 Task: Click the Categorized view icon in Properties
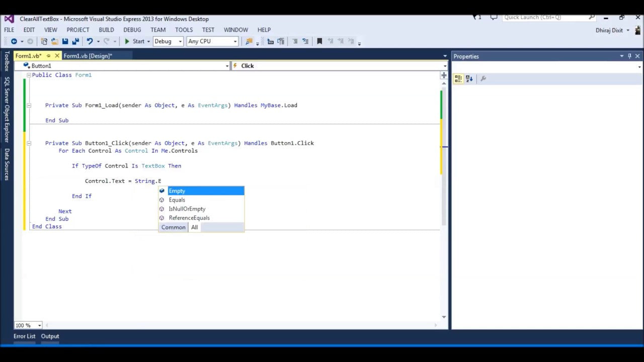pyautogui.click(x=458, y=78)
